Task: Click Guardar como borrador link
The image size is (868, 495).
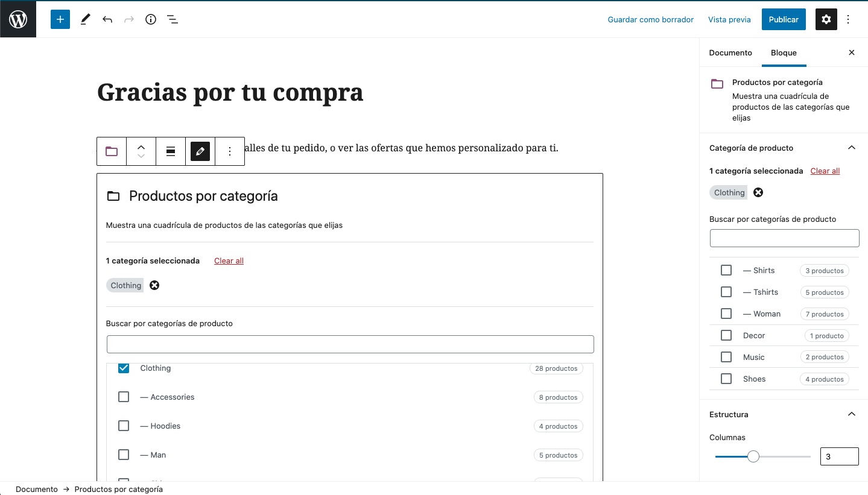Action: point(650,19)
